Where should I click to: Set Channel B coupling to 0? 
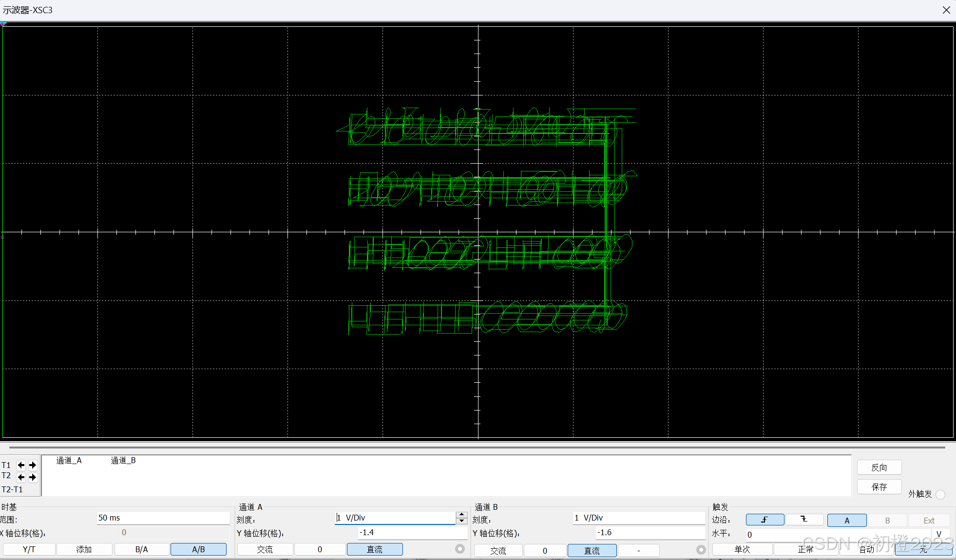(x=545, y=550)
